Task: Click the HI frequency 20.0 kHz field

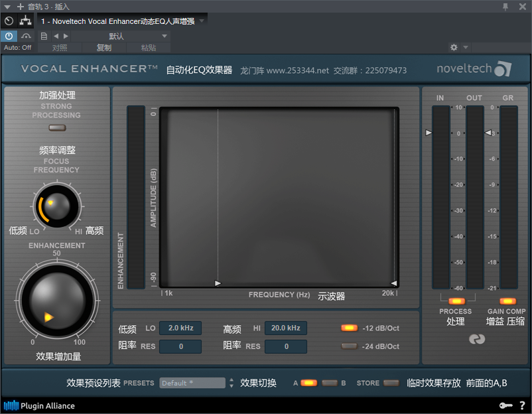Action: pos(286,328)
